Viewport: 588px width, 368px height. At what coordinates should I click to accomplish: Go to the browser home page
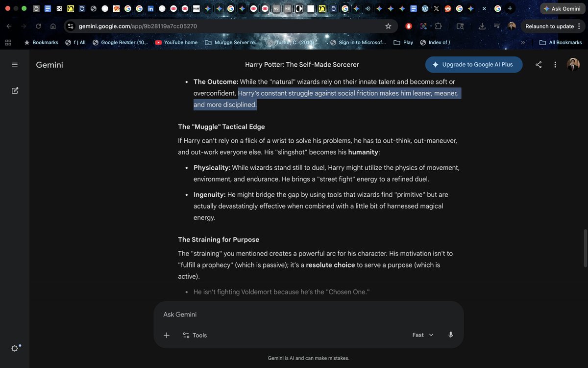[53, 26]
